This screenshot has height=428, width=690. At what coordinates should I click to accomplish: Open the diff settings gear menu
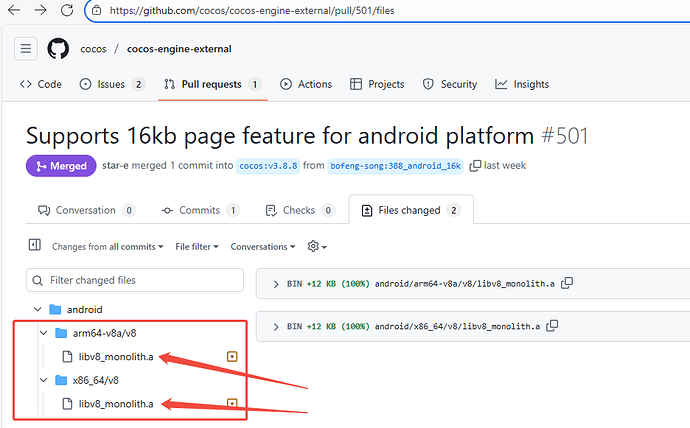[316, 246]
